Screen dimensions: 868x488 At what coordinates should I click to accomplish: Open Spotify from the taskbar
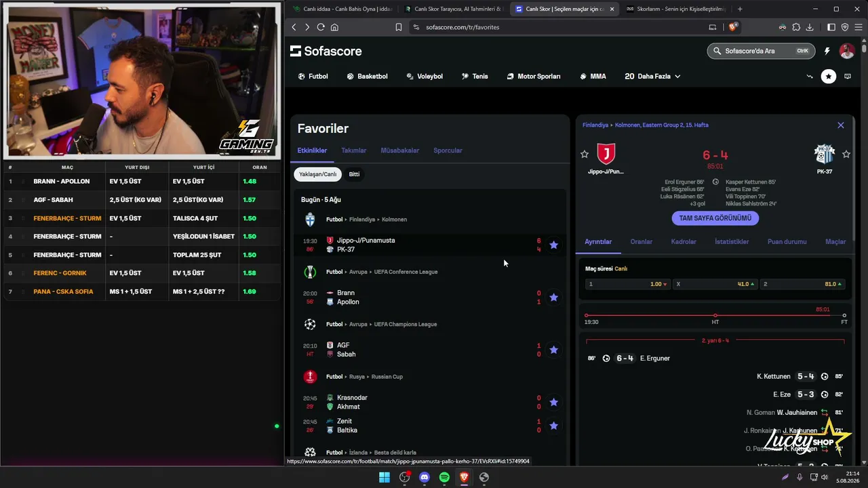coord(444,477)
